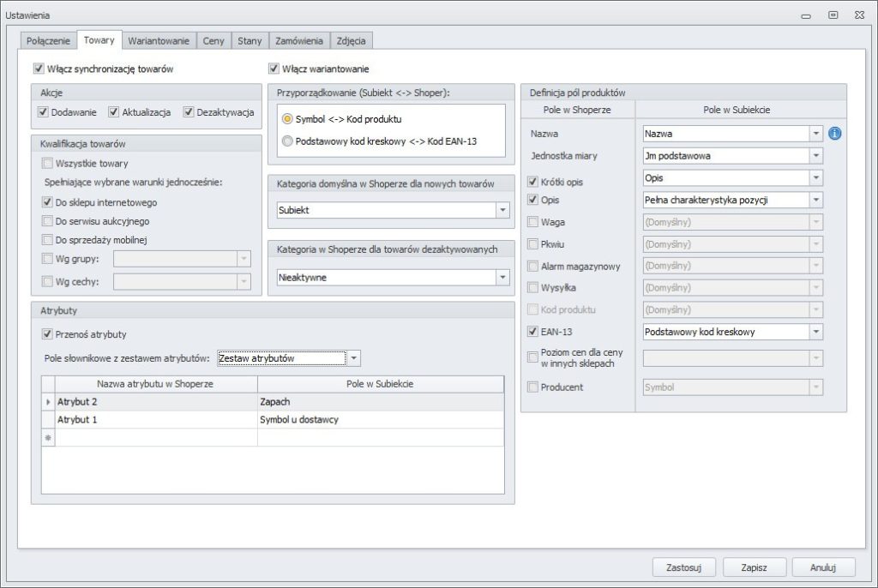Enable Do serwisu aukcyjnego
The image size is (878, 588).
click(x=48, y=221)
